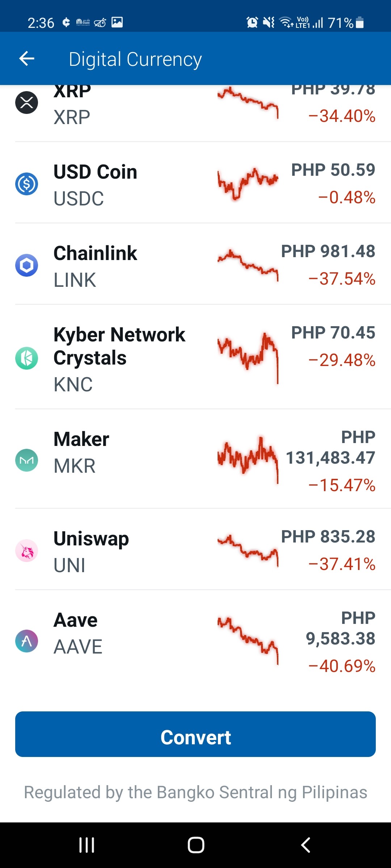This screenshot has height=868, width=391.
Task: Tap the Convert button
Action: [195, 734]
